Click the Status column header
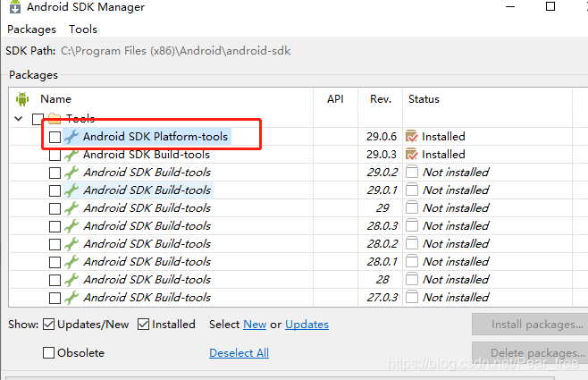The width and height of the screenshot is (588, 380). pyautogui.click(x=424, y=99)
